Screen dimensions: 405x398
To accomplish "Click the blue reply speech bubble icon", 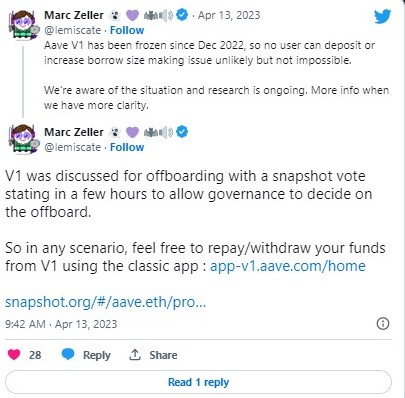I will 68,354.
